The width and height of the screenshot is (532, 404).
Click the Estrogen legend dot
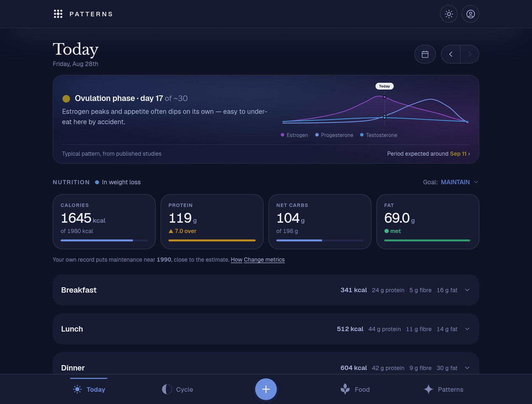282,135
